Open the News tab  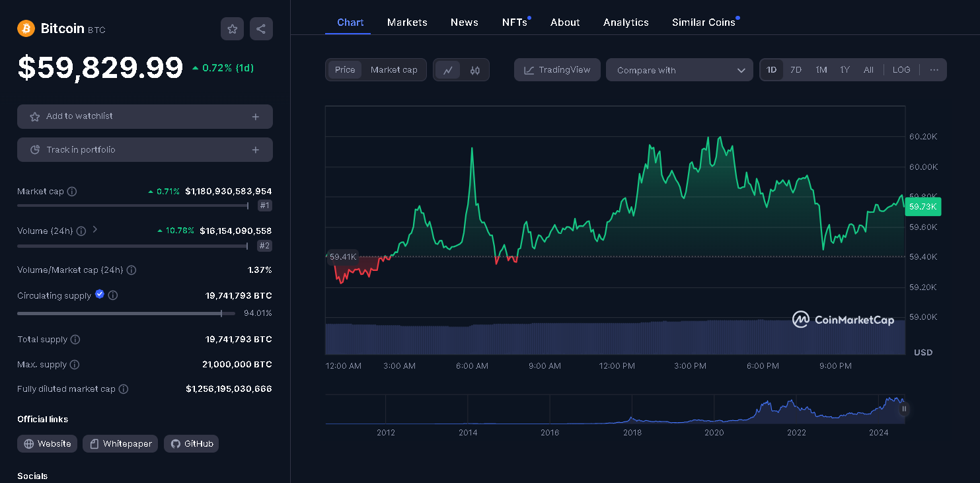465,22
